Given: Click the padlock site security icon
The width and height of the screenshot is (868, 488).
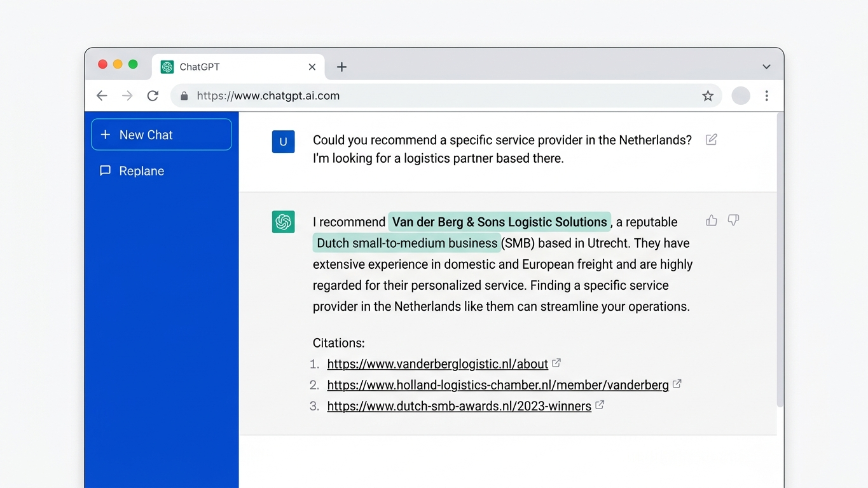Looking at the screenshot, I should [x=184, y=96].
